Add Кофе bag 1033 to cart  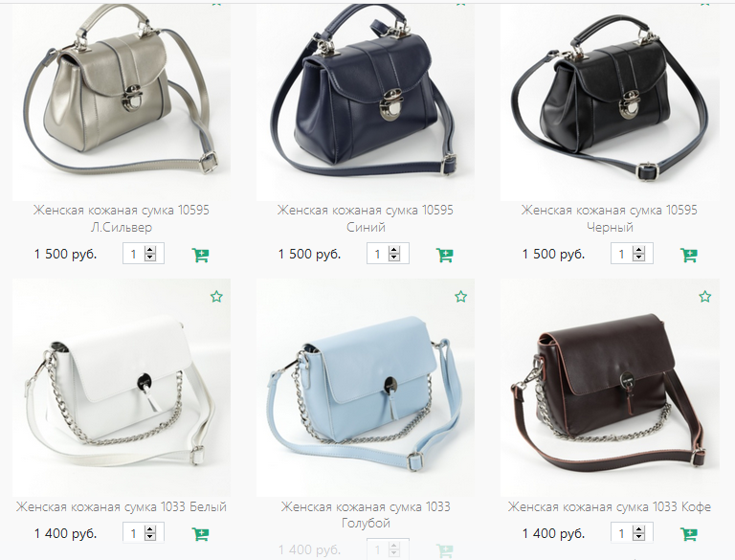(689, 534)
